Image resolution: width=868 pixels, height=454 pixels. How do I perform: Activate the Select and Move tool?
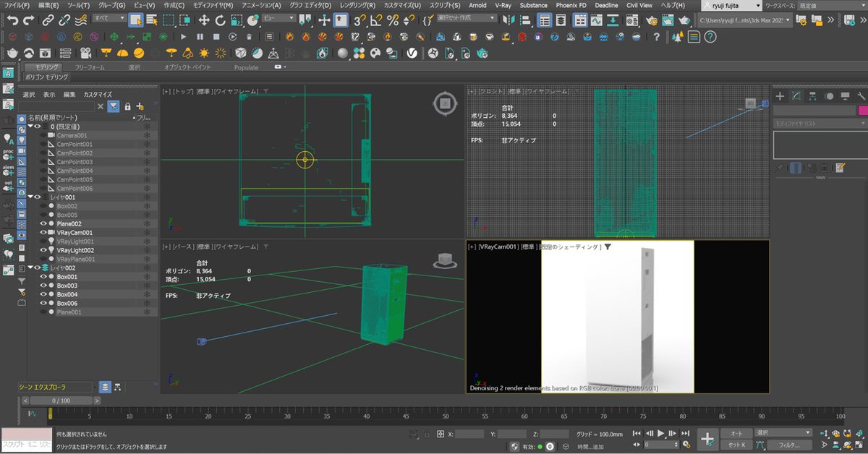point(204,20)
